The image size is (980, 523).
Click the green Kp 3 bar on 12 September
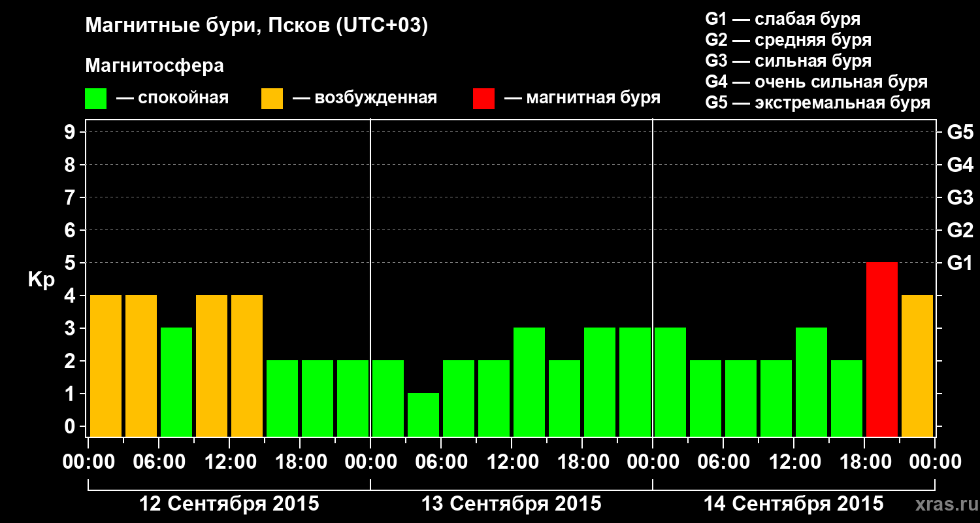pyautogui.click(x=176, y=382)
